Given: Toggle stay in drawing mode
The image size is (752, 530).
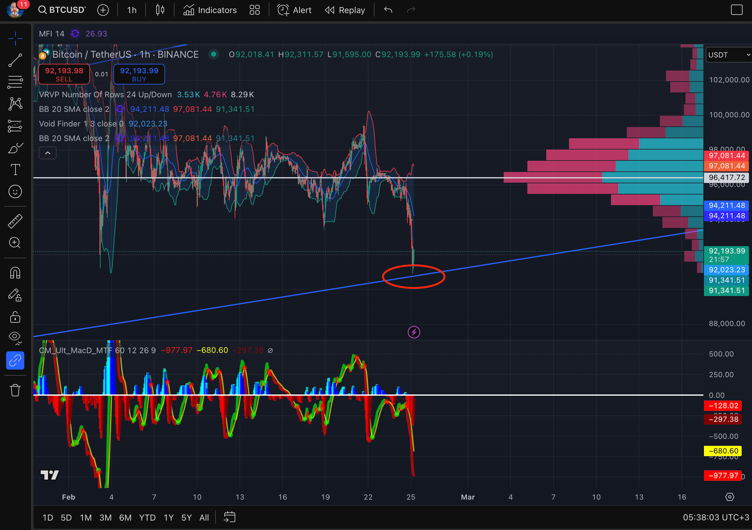Looking at the screenshot, I should 15,295.
